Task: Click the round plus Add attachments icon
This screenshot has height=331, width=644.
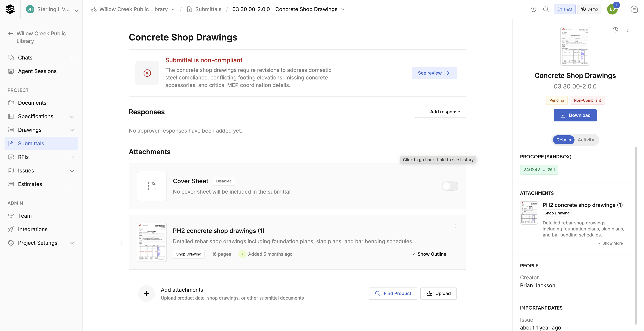Action: [147, 294]
